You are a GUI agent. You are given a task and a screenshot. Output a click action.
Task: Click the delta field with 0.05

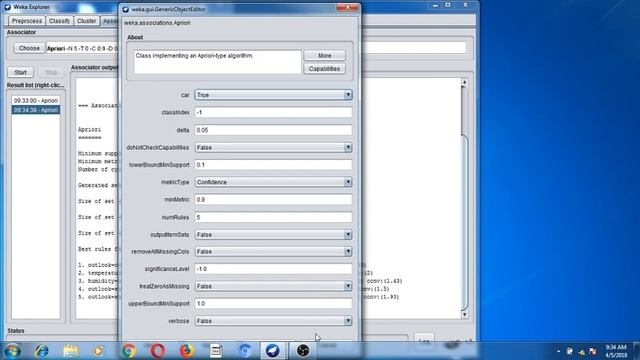click(x=273, y=130)
